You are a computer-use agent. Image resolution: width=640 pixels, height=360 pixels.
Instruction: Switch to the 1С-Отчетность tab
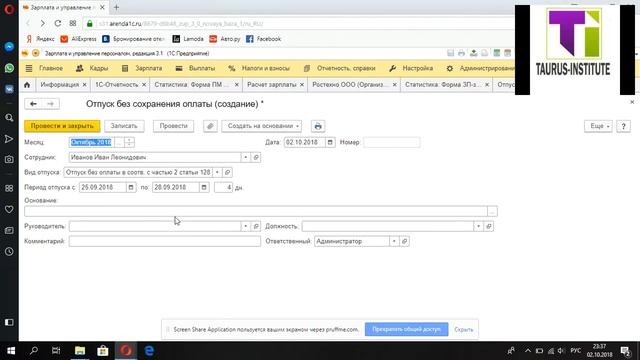117,85
